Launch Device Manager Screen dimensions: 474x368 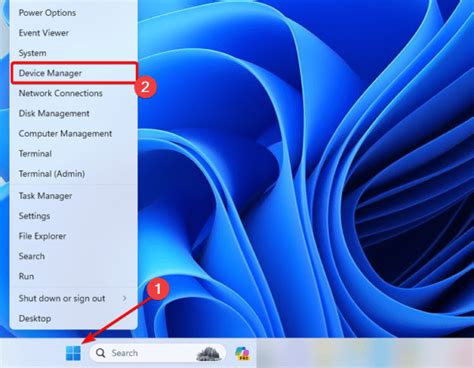pos(74,73)
